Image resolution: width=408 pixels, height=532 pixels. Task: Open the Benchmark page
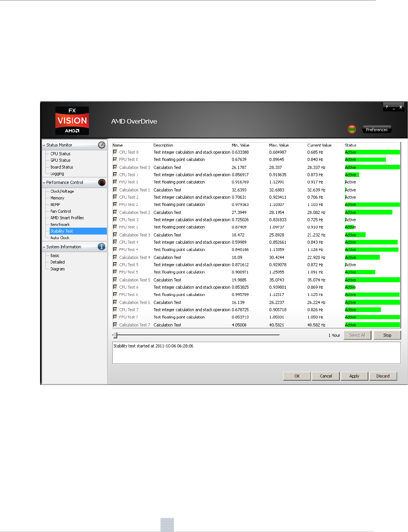pos(60,225)
